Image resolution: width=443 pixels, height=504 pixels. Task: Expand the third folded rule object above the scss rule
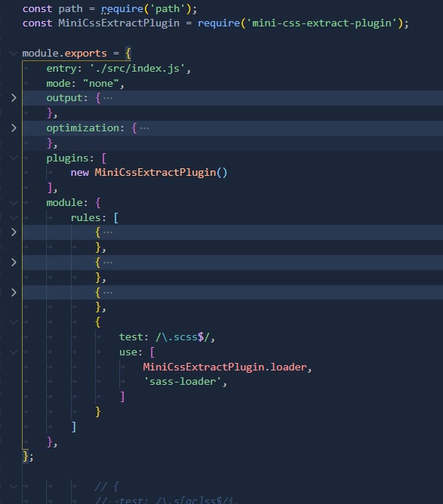(x=14, y=293)
